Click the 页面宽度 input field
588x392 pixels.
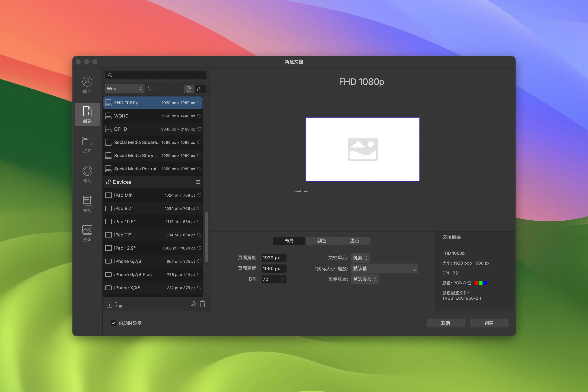pos(274,258)
